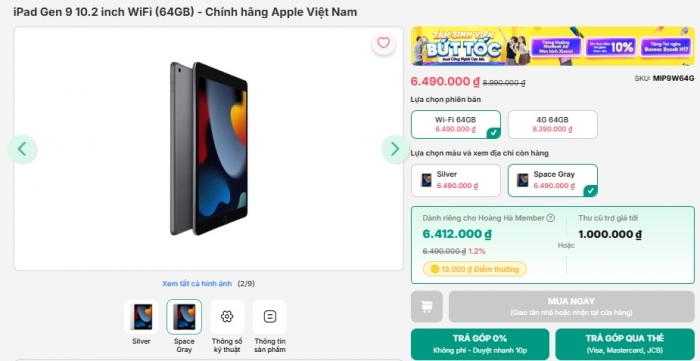Advance to the next product image arrow

[x=395, y=149]
